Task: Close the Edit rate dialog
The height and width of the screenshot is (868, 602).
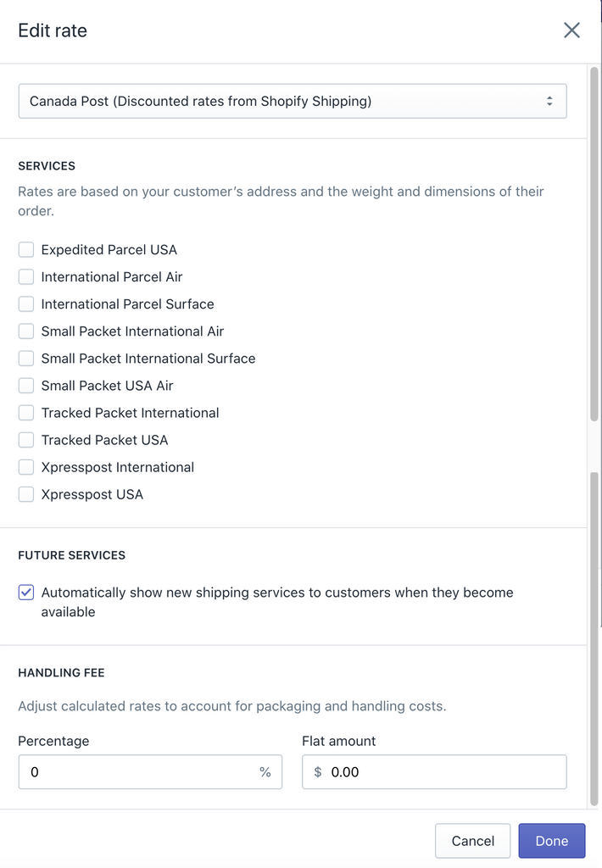Action: point(571,30)
